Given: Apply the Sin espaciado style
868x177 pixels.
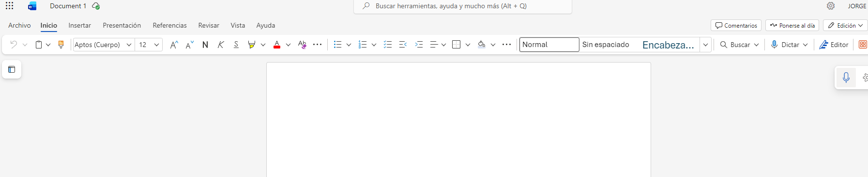Looking at the screenshot, I should (606, 45).
